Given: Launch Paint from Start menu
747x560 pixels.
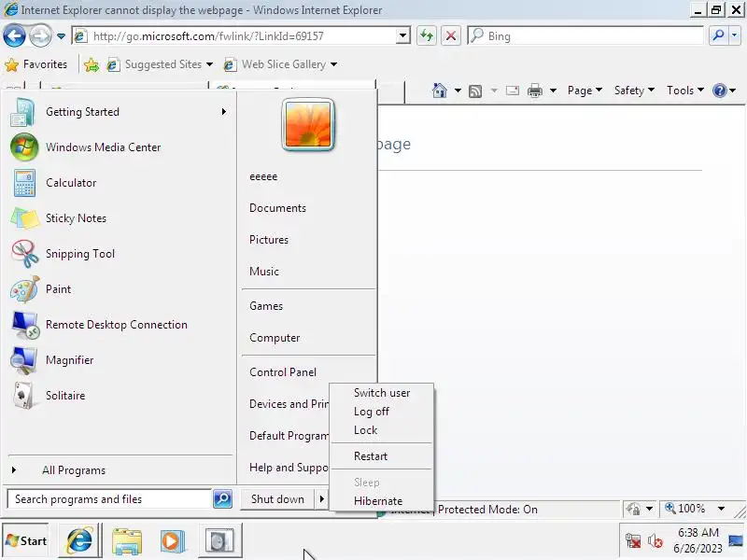Looking at the screenshot, I should tap(119, 289).
